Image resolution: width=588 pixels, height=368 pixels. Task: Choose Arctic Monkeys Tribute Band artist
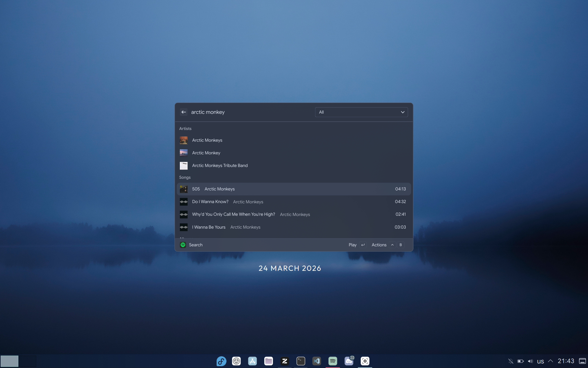(294, 166)
